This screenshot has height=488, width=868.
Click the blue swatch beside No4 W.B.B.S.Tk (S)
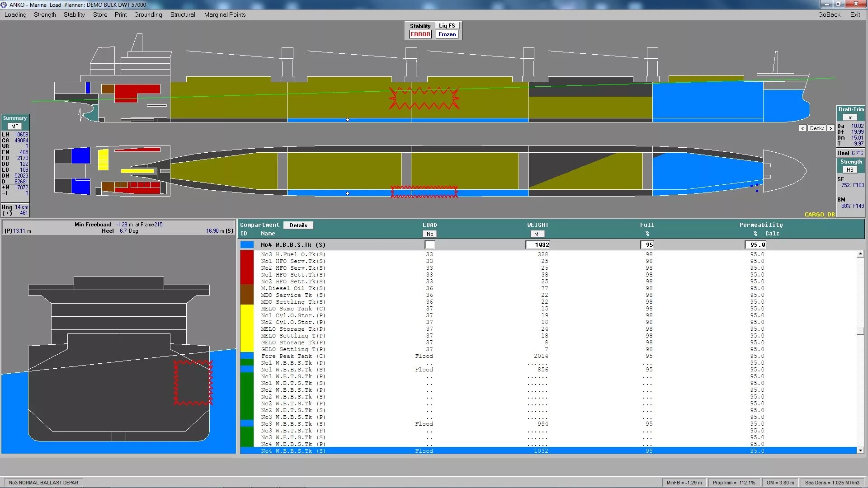[x=247, y=245]
